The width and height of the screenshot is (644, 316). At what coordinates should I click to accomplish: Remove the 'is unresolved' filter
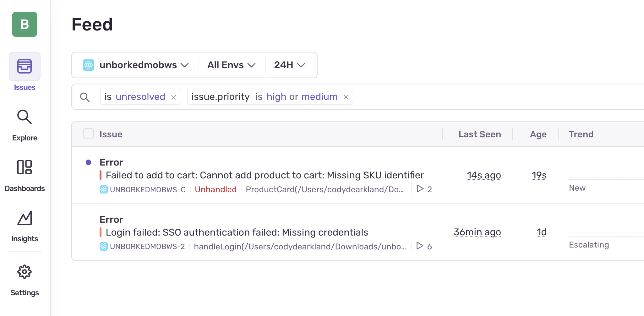pos(173,97)
